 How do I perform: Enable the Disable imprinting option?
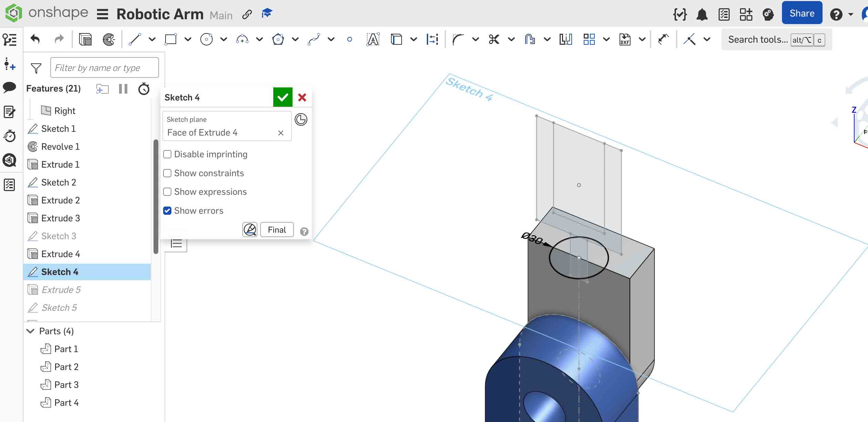click(168, 154)
